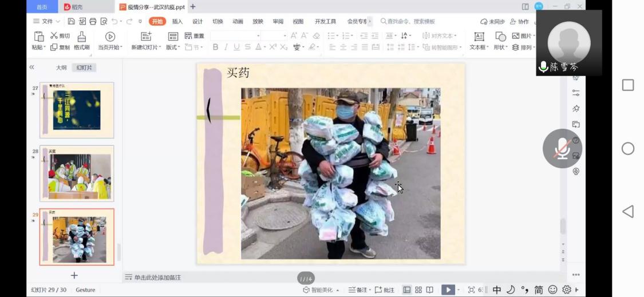This screenshot has height=297, width=644.
Task: Click the 新建幻灯片 new slide icon
Action: pyautogui.click(x=146, y=36)
